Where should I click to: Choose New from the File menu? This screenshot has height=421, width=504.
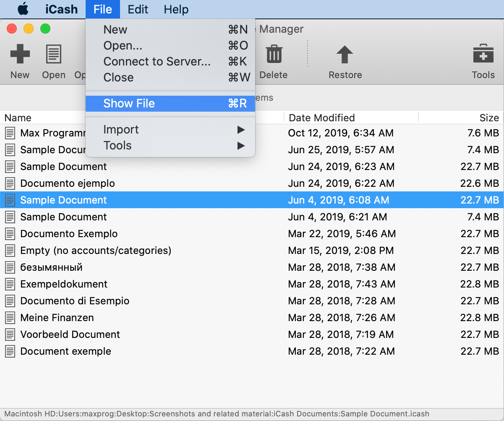point(170,29)
